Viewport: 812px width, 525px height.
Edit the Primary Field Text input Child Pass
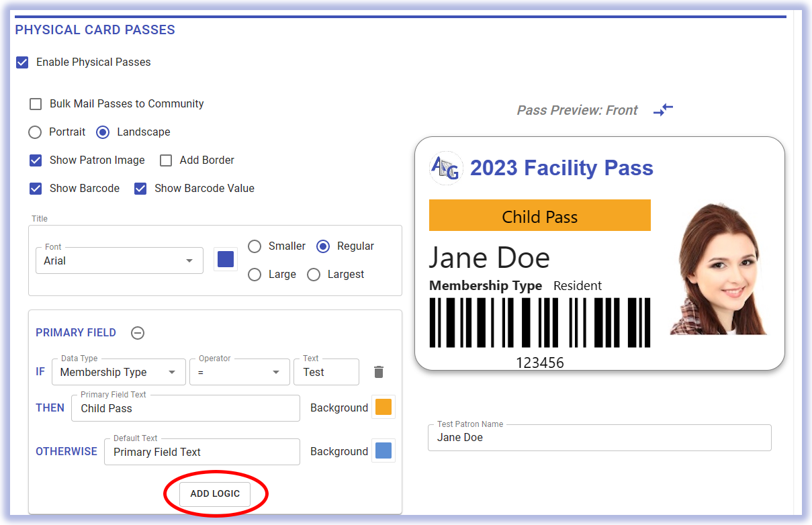tap(185, 408)
